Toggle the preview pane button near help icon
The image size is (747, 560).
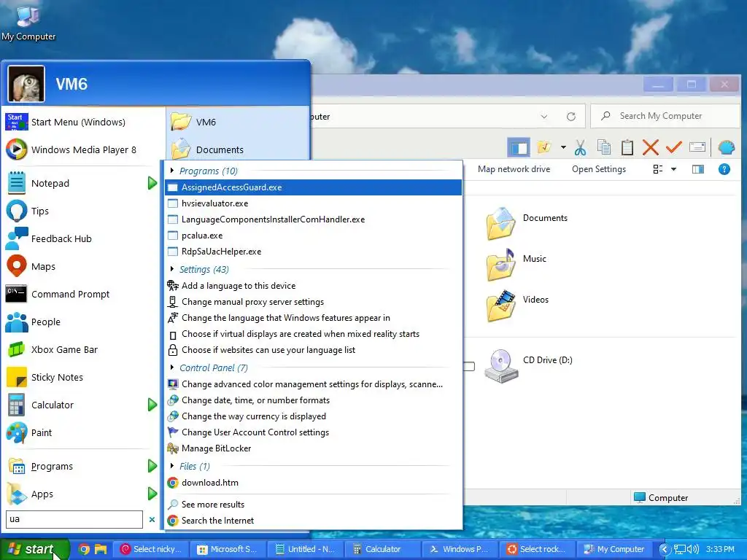(698, 169)
